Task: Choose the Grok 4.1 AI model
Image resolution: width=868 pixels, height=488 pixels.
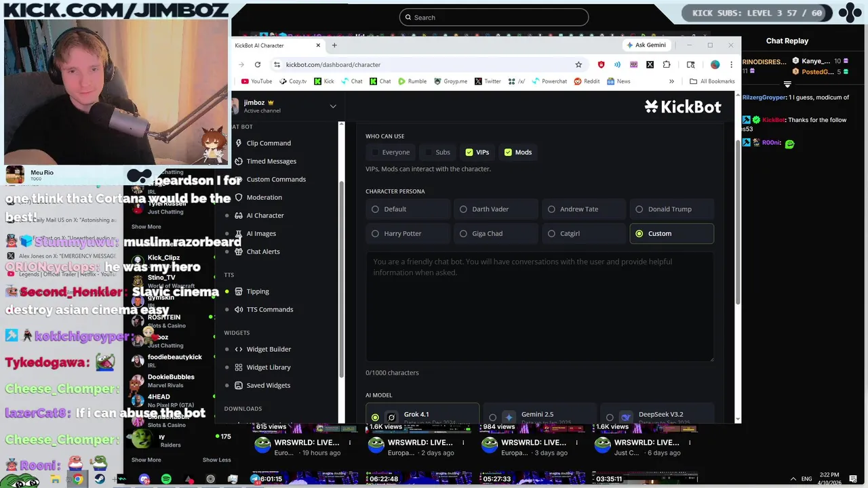Action: click(422, 415)
